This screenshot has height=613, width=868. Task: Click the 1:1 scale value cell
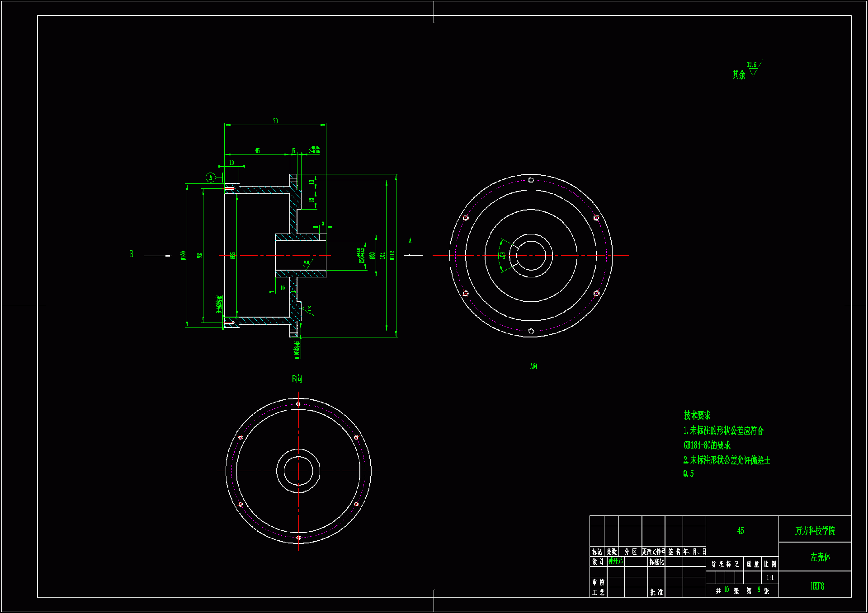770,578
